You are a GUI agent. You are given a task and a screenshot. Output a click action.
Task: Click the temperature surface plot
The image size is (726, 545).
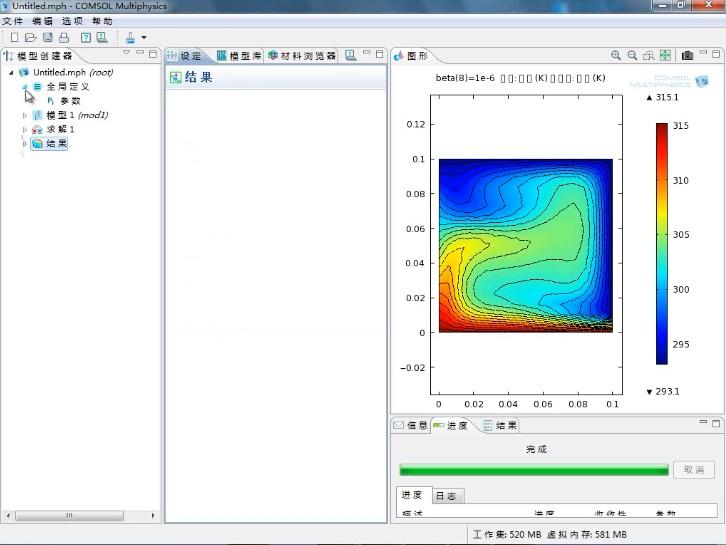pyautogui.click(x=526, y=245)
